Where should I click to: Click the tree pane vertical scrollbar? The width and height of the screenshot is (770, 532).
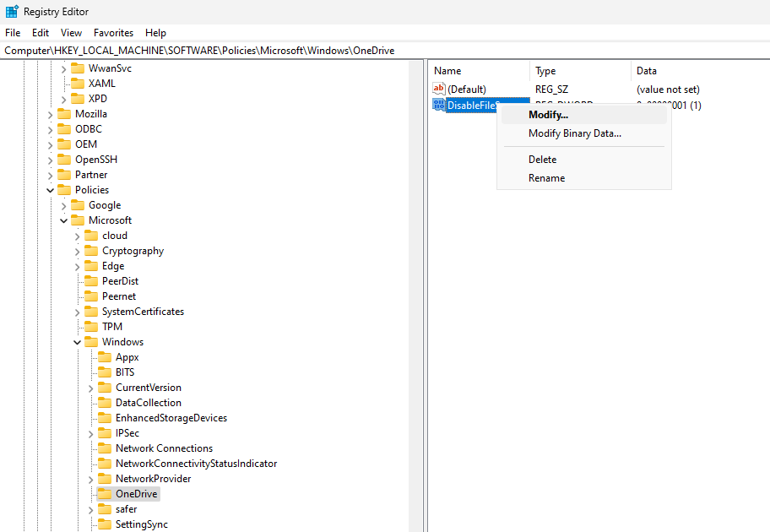[415, 296]
